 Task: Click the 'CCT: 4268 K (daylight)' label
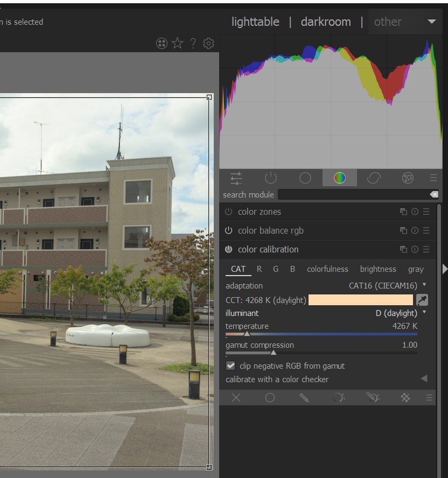pos(265,300)
